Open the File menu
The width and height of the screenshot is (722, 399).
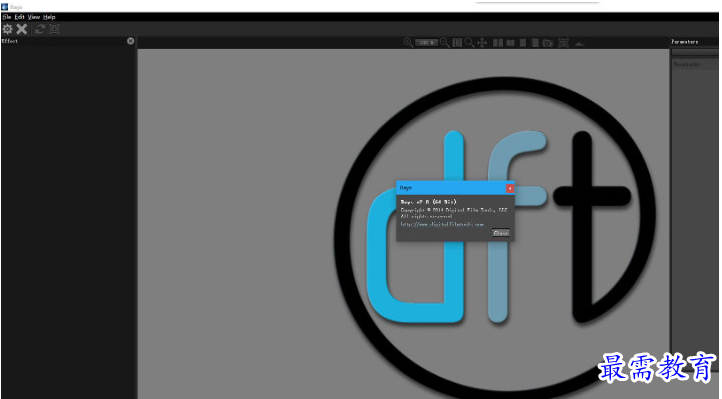[6, 17]
